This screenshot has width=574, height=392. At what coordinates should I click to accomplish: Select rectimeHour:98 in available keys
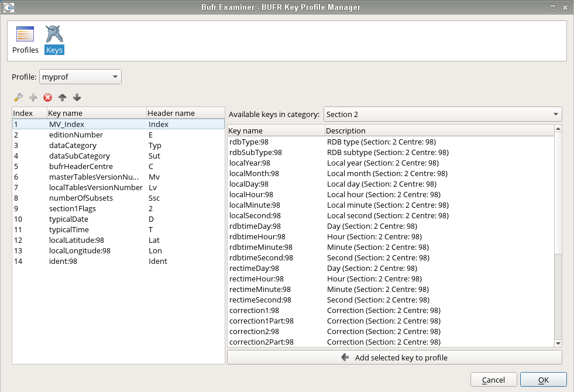click(391, 279)
